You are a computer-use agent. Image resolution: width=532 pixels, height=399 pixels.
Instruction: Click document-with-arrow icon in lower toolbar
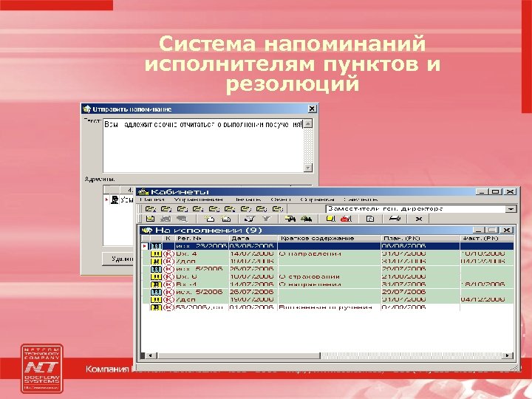[370, 219]
